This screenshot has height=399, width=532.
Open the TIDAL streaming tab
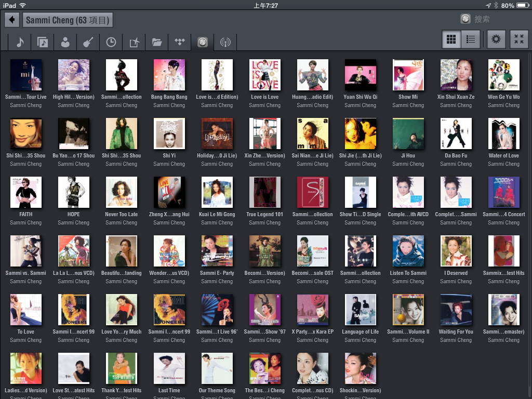coord(180,42)
